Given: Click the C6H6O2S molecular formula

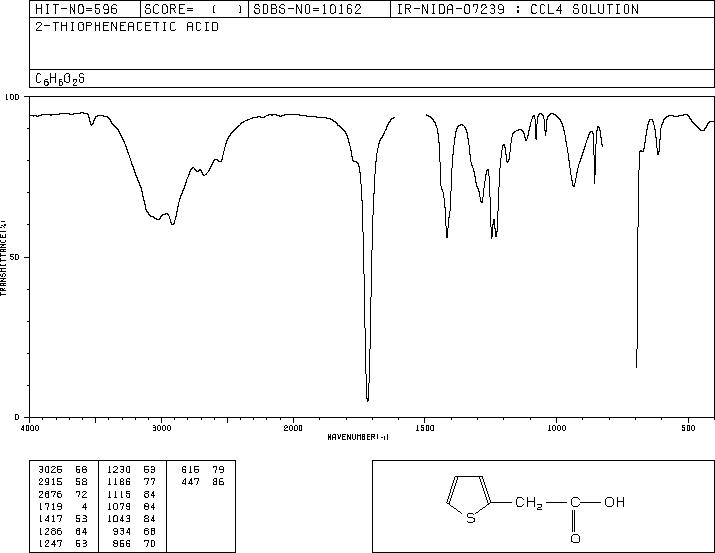Looking at the screenshot, I should pos(60,79).
